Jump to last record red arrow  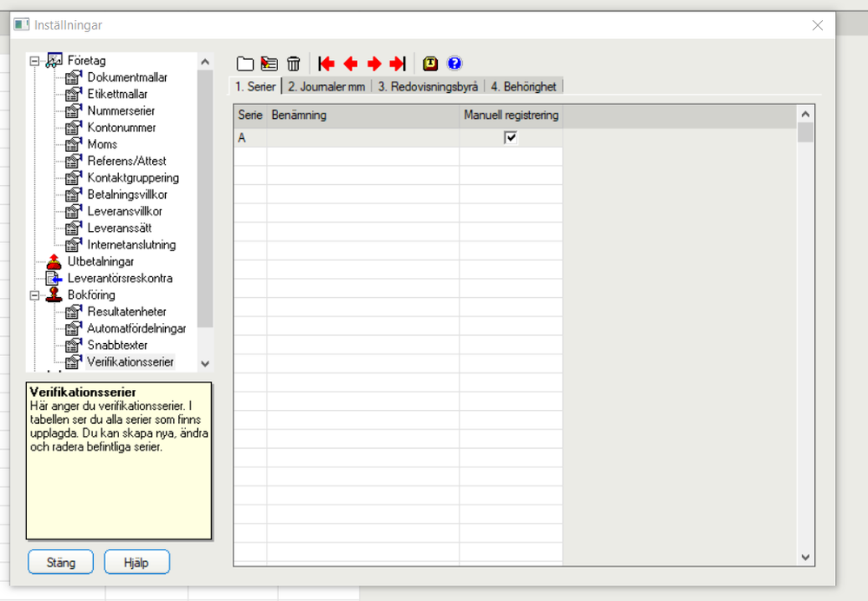pos(398,63)
